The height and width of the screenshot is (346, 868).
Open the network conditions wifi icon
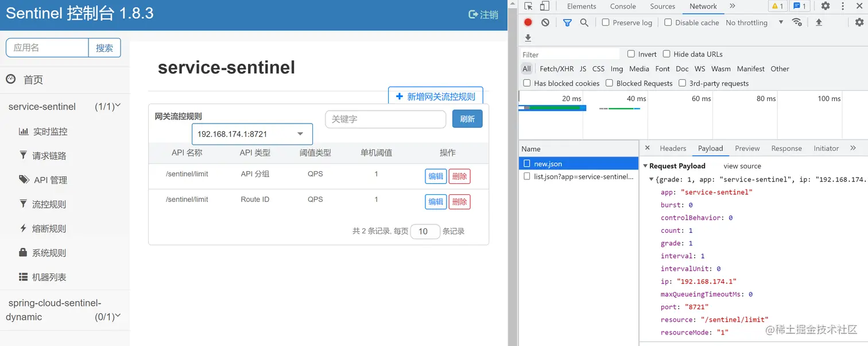pyautogui.click(x=797, y=22)
